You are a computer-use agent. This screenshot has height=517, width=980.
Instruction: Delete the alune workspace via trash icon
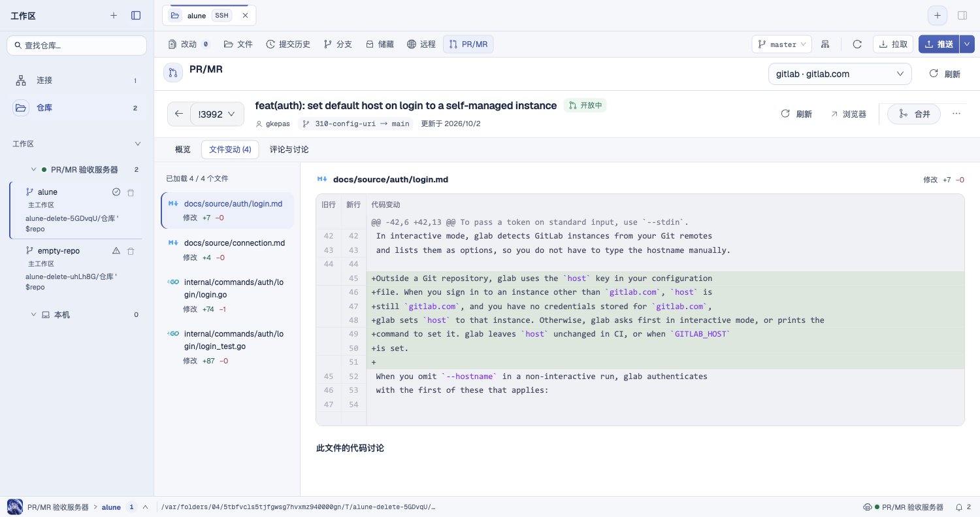pyautogui.click(x=131, y=192)
